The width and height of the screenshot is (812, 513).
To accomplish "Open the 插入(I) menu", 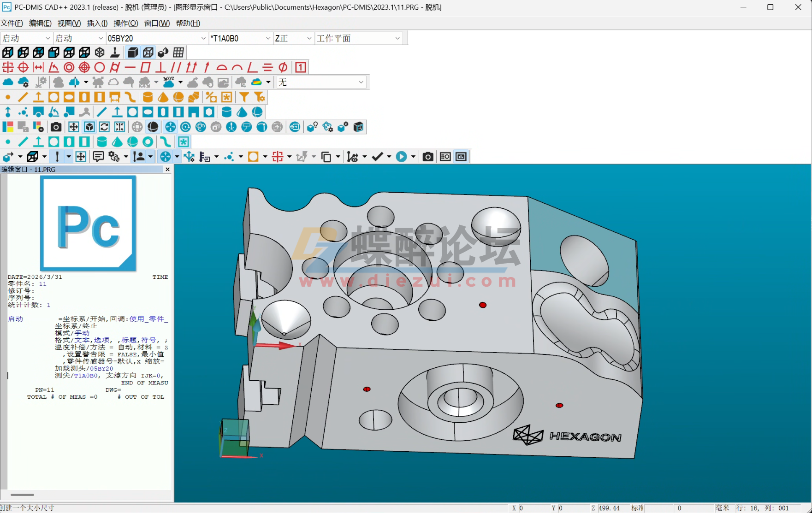I will pos(97,23).
